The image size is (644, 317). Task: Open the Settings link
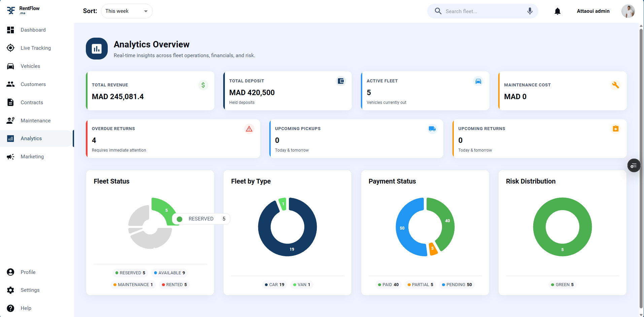[30, 290]
